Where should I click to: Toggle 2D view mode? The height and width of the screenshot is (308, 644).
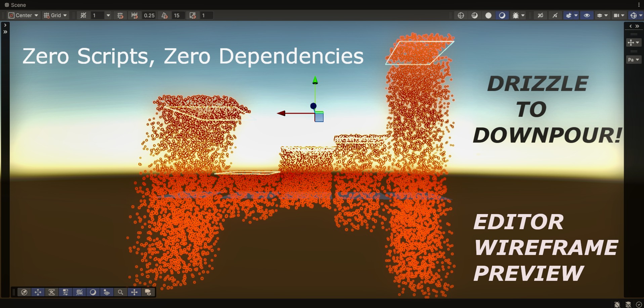click(540, 15)
